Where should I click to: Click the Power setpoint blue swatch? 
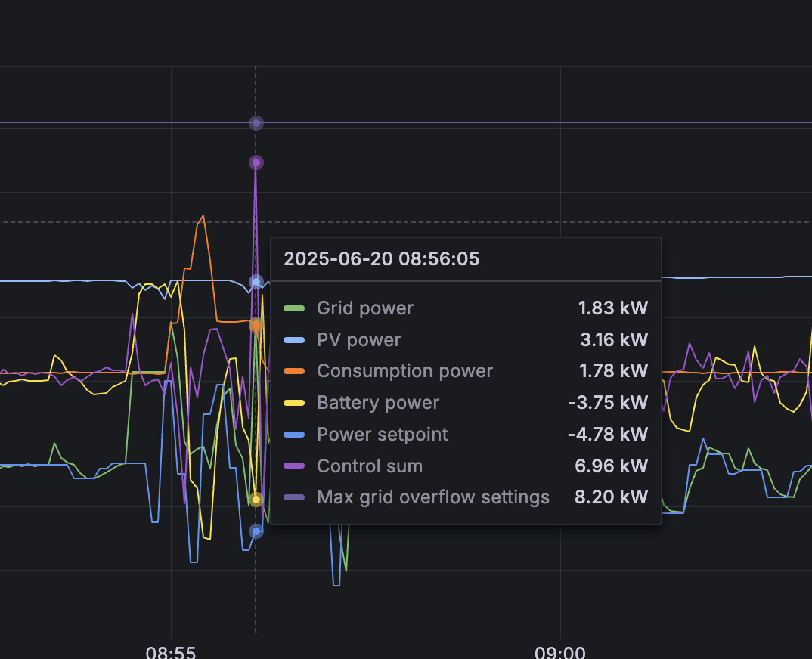click(x=293, y=435)
